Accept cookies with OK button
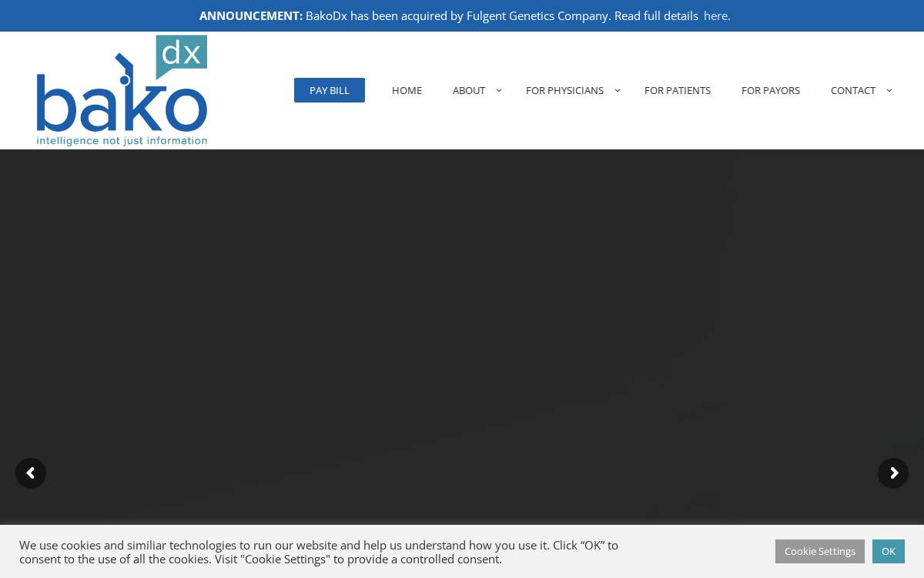Screen dimensions: 924x578 tap(889, 551)
